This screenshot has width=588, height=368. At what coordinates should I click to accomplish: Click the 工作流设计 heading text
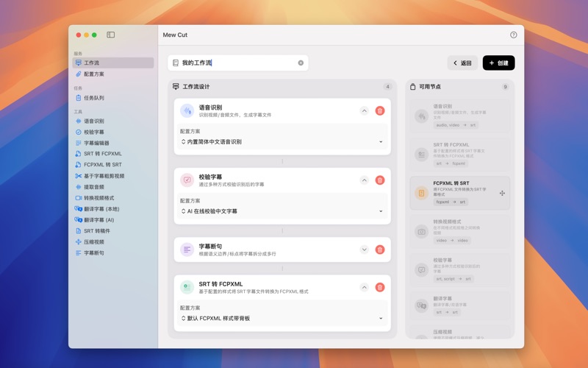pyautogui.click(x=196, y=87)
